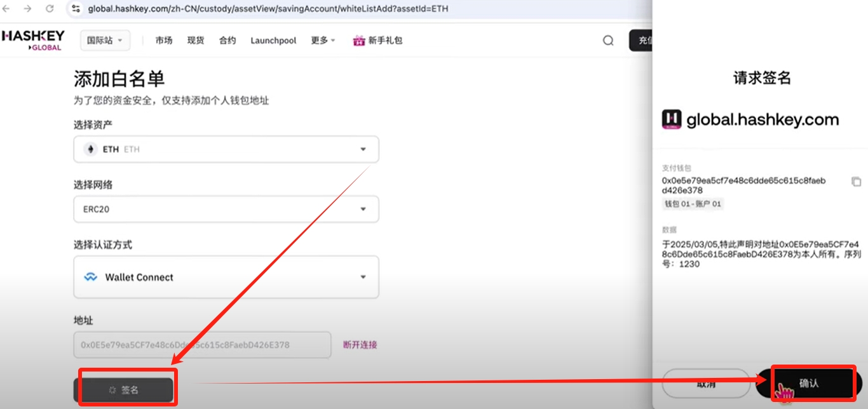Image resolution: width=868 pixels, height=409 pixels.
Task: Click the signature data message text
Action: tap(761, 254)
